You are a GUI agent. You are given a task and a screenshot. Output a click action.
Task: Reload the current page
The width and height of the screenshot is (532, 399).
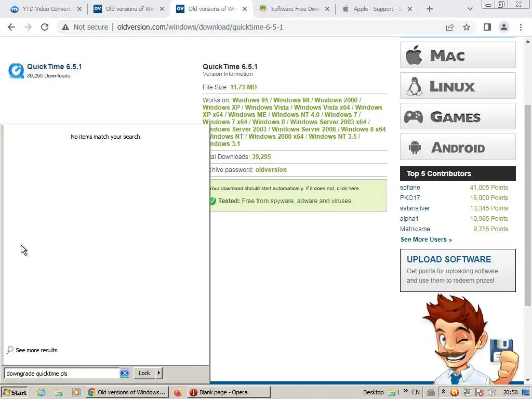(x=45, y=27)
